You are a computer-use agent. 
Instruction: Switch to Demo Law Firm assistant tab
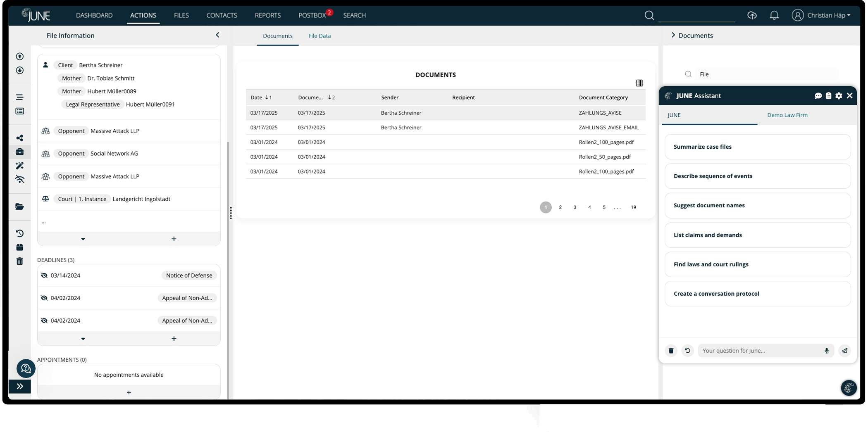point(787,115)
